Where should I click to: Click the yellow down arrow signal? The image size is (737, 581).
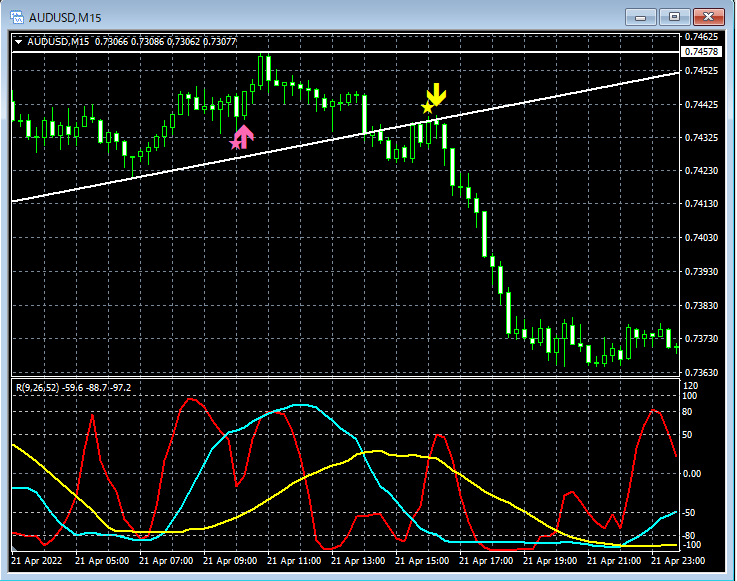[x=437, y=94]
